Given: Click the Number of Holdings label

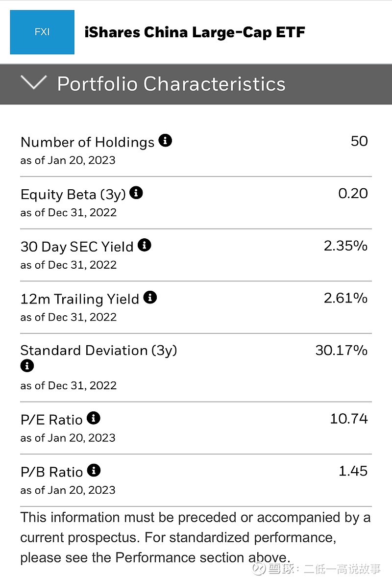Looking at the screenshot, I should 87,142.
